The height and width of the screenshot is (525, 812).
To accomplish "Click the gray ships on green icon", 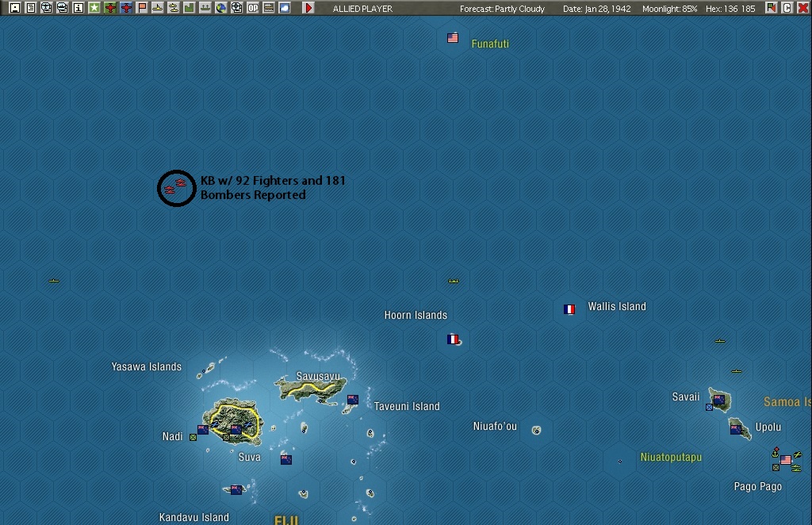I will click(x=205, y=8).
